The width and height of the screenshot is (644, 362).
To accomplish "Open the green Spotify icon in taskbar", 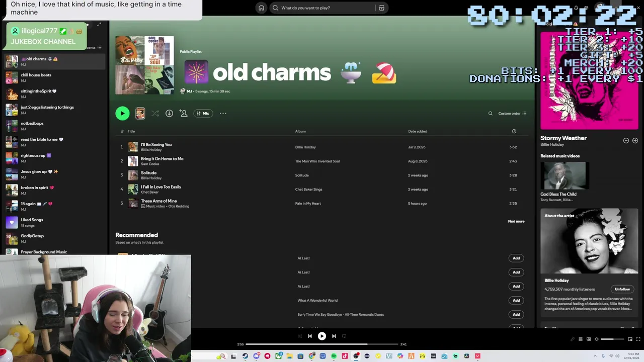I will click(334, 356).
